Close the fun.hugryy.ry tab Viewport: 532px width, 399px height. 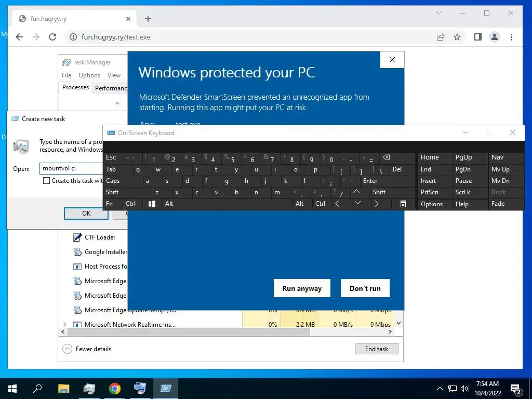coord(128,19)
